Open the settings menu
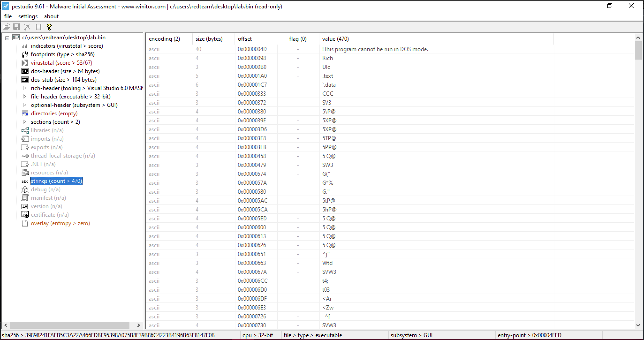Viewport: 644px width, 340px height. [x=28, y=16]
